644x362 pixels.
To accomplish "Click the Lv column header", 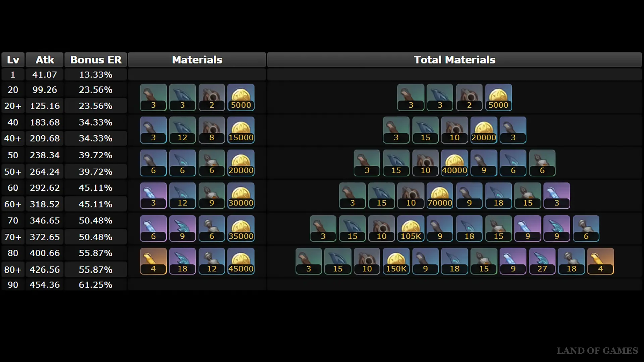I will (x=13, y=60).
